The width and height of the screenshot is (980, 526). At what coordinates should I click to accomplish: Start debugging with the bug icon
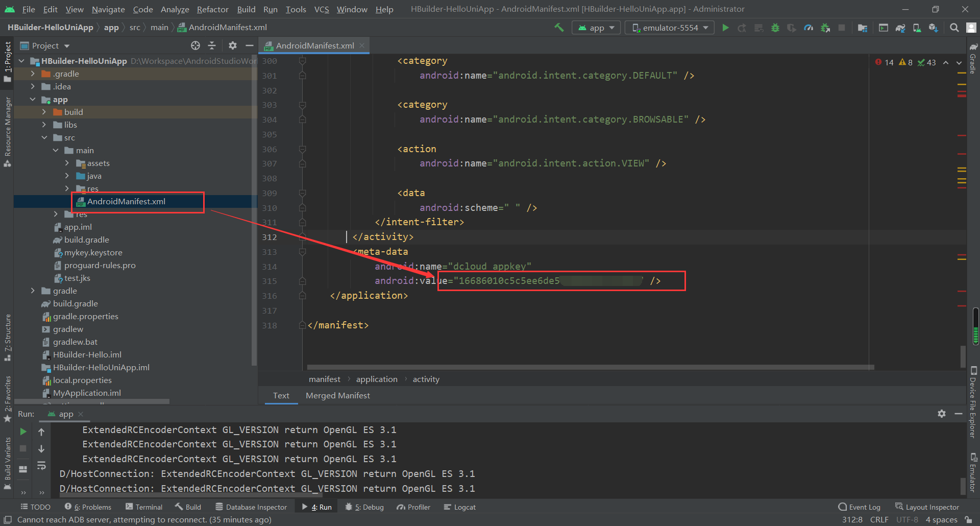click(x=775, y=28)
